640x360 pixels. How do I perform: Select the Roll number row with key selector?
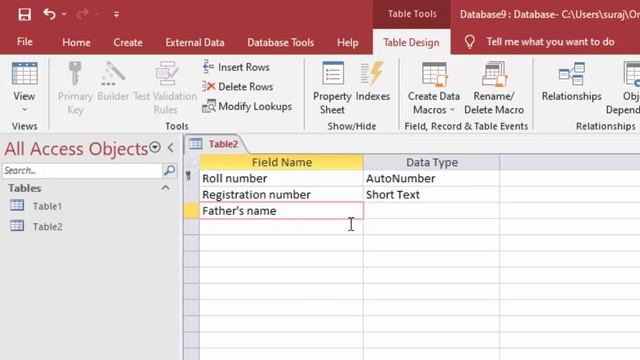(x=191, y=178)
